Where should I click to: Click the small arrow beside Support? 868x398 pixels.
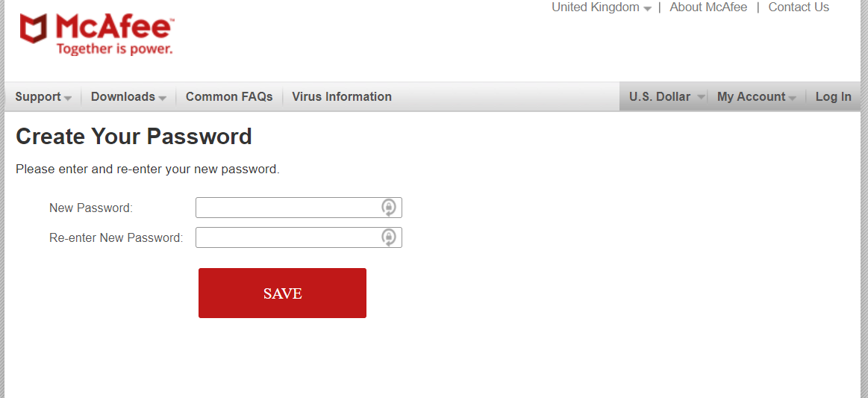coord(67,98)
